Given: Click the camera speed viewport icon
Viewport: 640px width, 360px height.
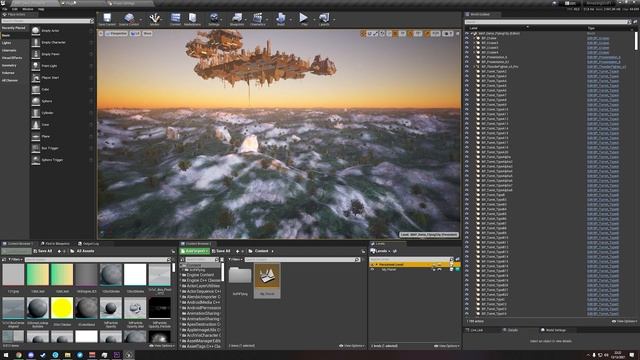Looking at the screenshot, I should (x=448, y=33).
